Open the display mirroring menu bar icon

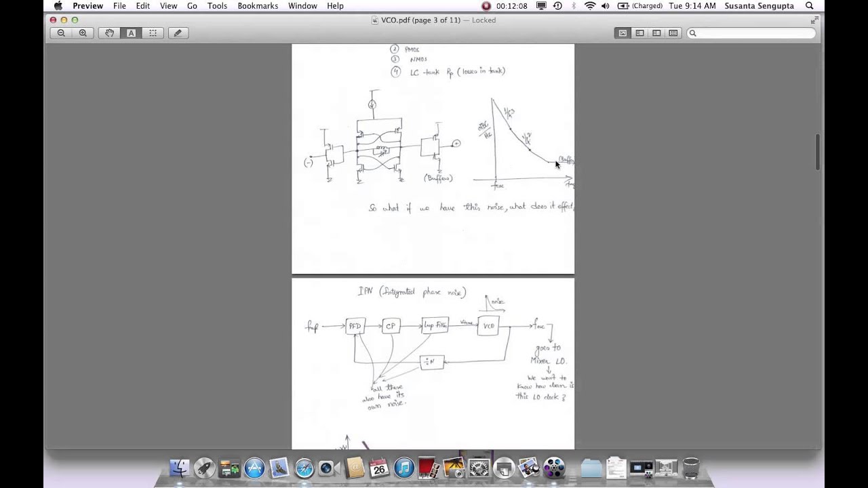coord(541,6)
